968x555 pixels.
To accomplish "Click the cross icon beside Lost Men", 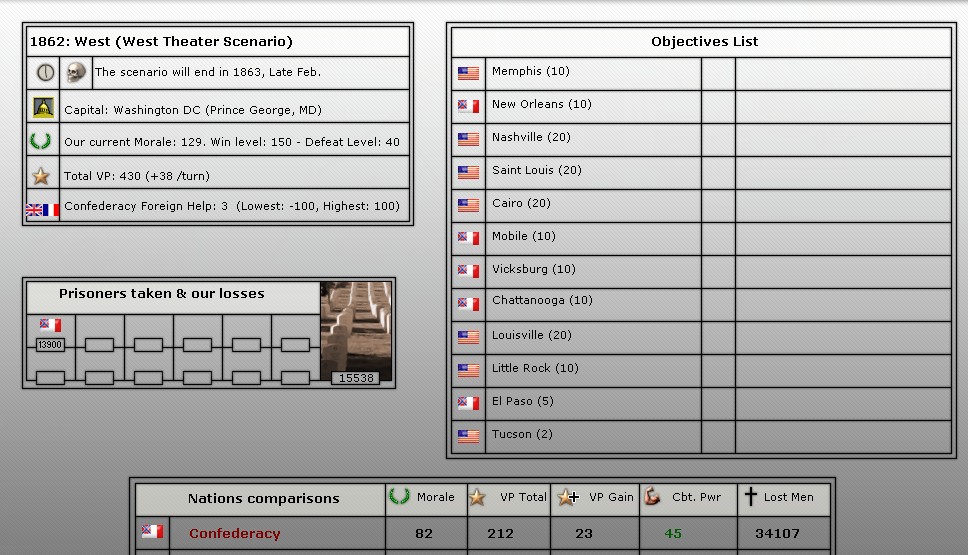I will (x=751, y=497).
